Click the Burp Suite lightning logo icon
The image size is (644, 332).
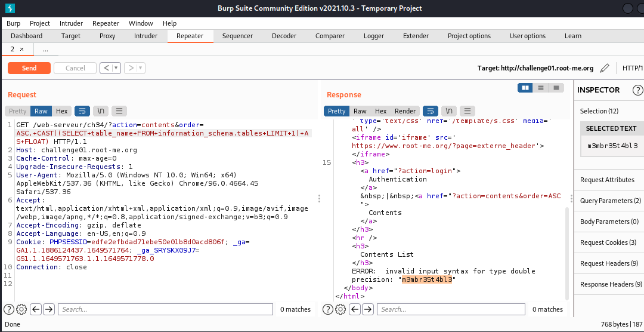[10, 8]
